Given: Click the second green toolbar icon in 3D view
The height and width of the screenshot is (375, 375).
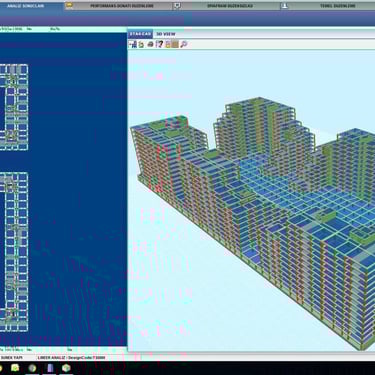Looking at the screenshot, I should point(141,44).
